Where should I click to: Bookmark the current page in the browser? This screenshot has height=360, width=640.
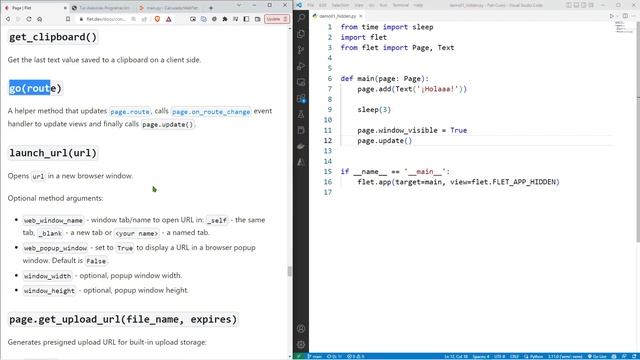point(68,19)
